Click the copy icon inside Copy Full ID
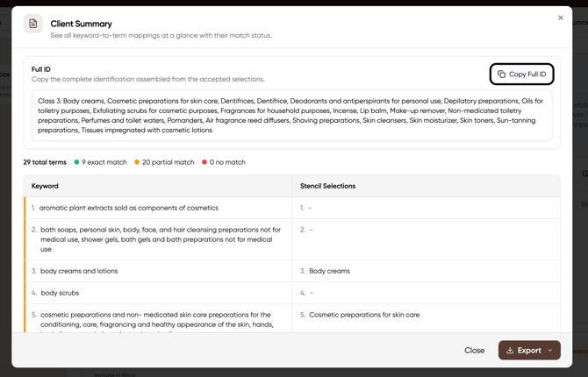 click(x=501, y=75)
